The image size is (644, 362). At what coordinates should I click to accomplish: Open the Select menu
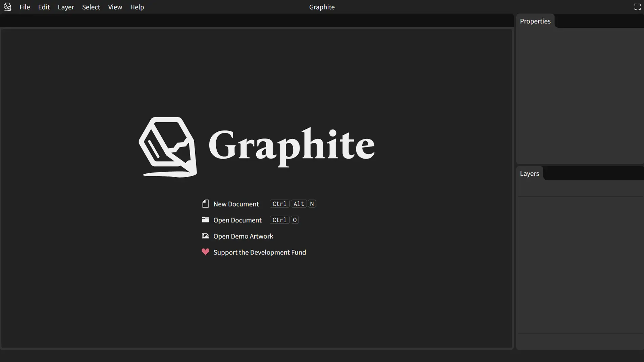point(91,7)
